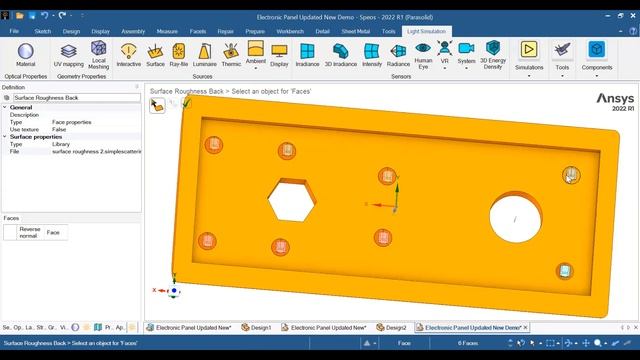Add an Irradiance sensor
This screenshot has width=640, height=360.
pos(307,55)
